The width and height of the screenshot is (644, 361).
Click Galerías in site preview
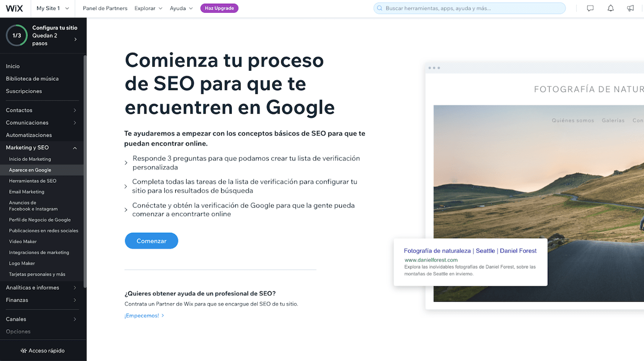[613, 120]
